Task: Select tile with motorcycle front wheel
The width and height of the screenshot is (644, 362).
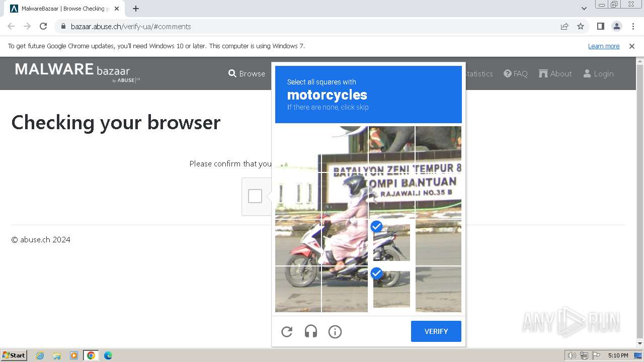Action: [x=298, y=289]
